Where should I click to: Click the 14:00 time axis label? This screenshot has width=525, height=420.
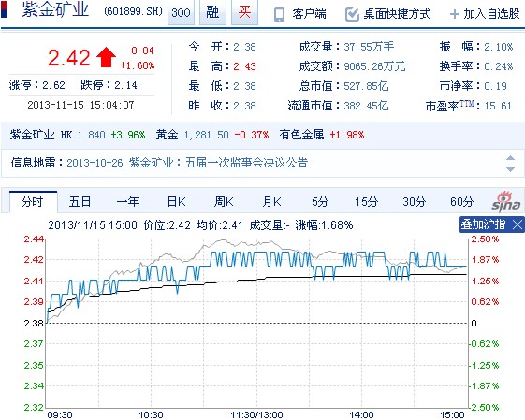[x=361, y=415]
